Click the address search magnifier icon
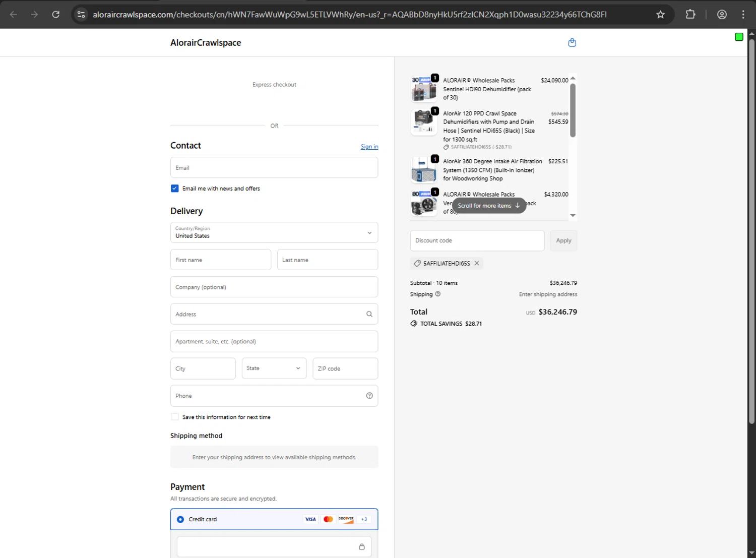Image resolution: width=756 pixels, height=558 pixels. pyautogui.click(x=369, y=314)
